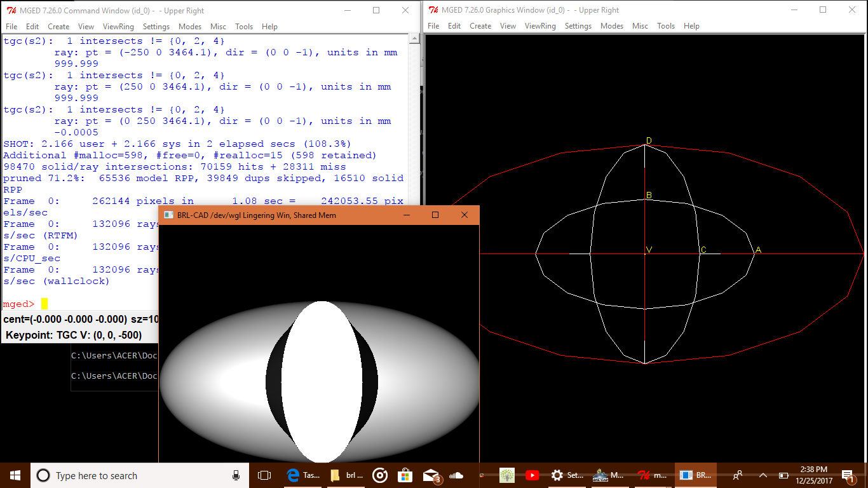Open the Settings gear taskbar item

click(x=567, y=475)
